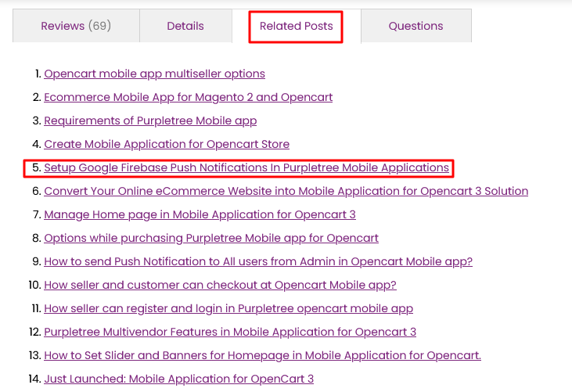
Task: Open 'Purpletree Multivendor Features in Mobile Application' link
Action: tap(230, 332)
